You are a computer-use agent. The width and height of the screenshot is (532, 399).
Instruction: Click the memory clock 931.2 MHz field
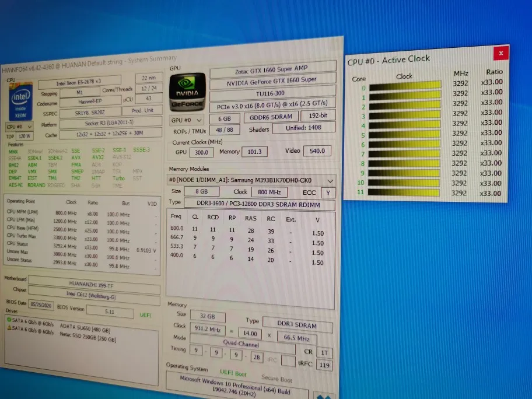208,329
